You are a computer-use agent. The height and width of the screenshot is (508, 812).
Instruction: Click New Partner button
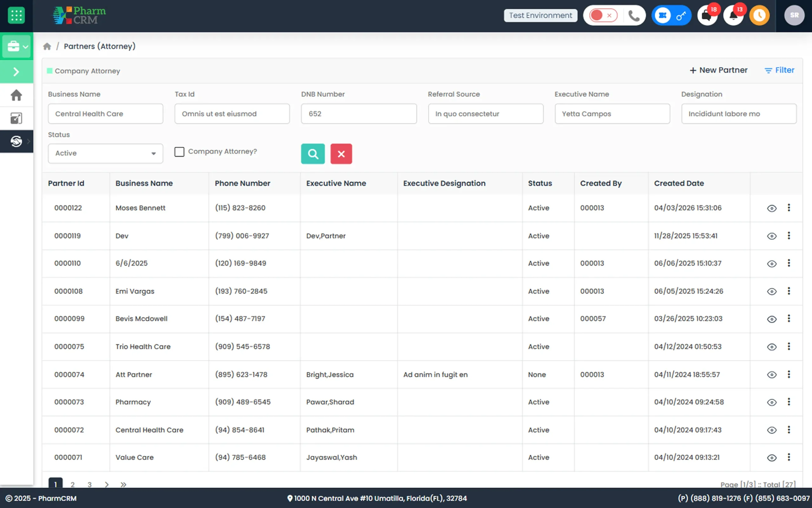pyautogui.click(x=718, y=70)
